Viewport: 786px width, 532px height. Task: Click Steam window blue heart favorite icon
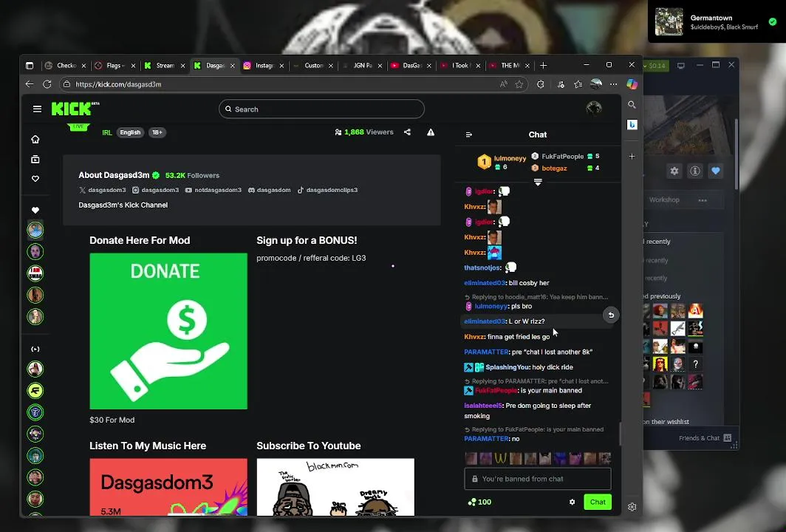(715, 171)
